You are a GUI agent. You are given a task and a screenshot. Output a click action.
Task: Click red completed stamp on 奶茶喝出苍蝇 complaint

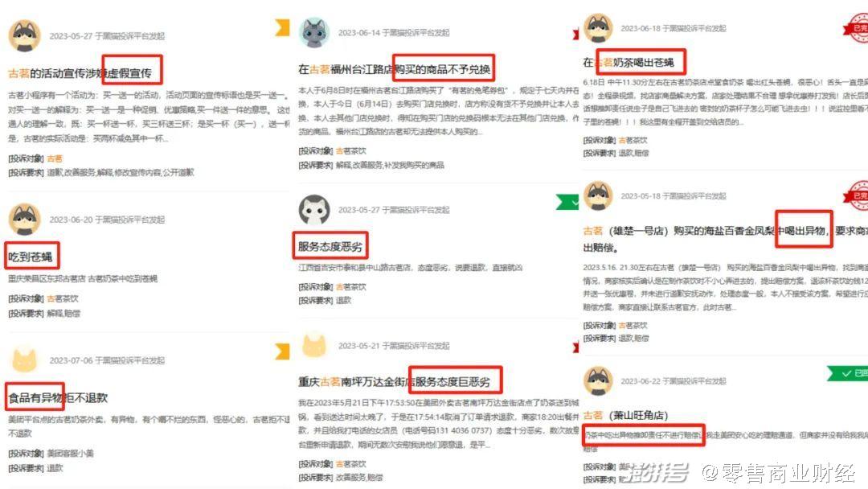click(856, 27)
